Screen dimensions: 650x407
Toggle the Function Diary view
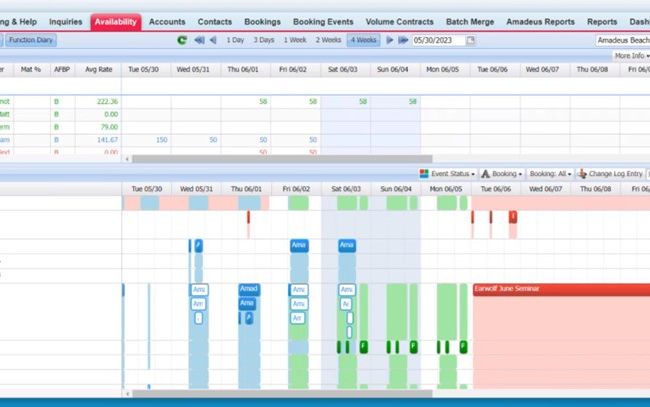coord(31,40)
